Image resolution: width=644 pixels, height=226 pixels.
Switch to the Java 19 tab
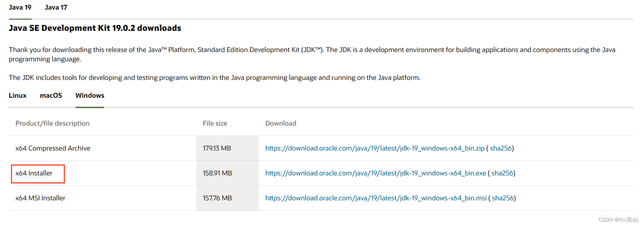[20, 7]
